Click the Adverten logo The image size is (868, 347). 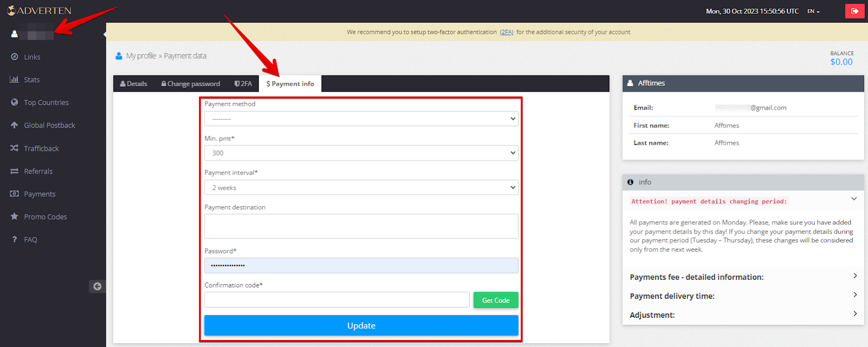coord(39,10)
